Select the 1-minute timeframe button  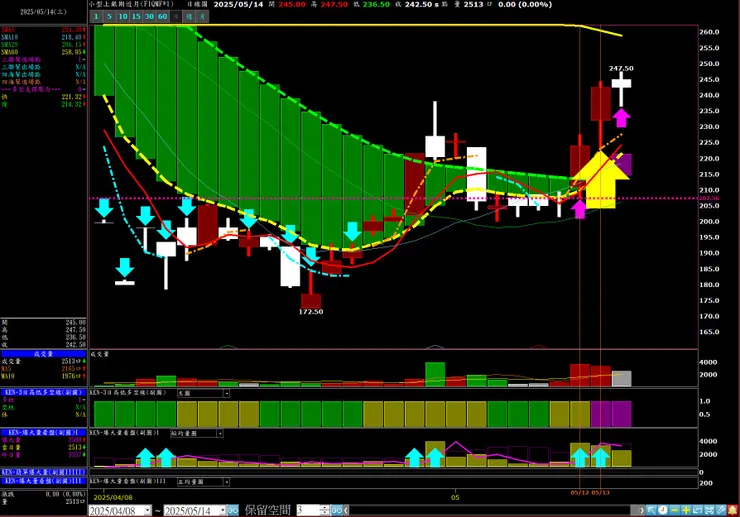[x=96, y=17]
